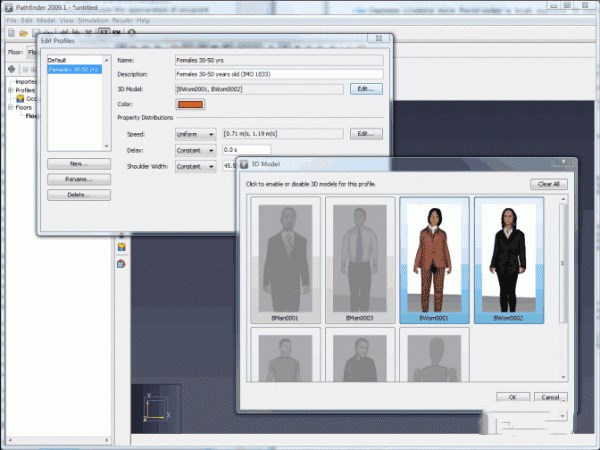The image size is (600, 450).
Task: Open the Delay distribution dropdown
Action: pyautogui.click(x=197, y=150)
